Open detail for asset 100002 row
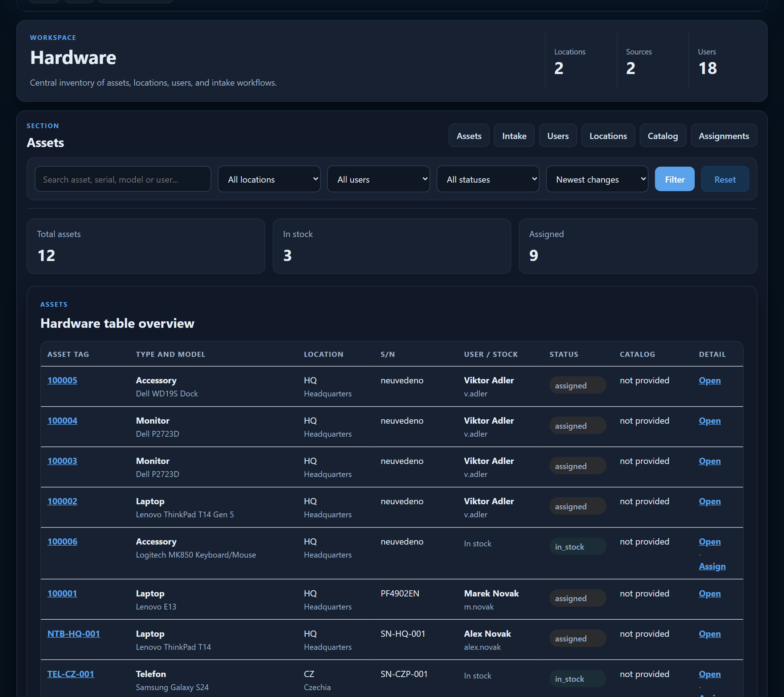 [709, 501]
